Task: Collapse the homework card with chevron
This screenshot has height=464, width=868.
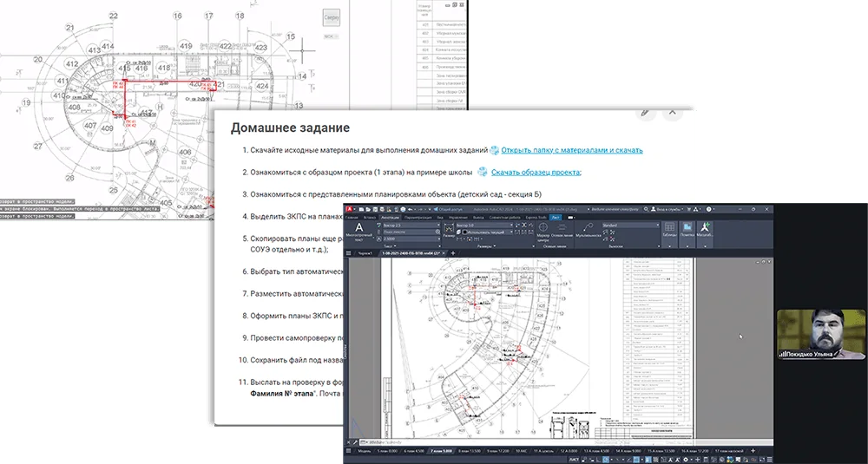Action: click(672, 112)
